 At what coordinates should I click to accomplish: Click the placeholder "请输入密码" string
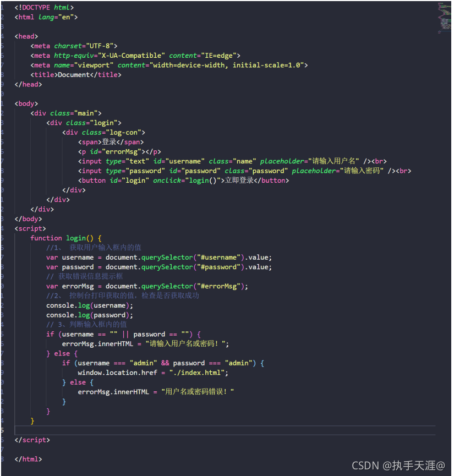click(x=362, y=171)
